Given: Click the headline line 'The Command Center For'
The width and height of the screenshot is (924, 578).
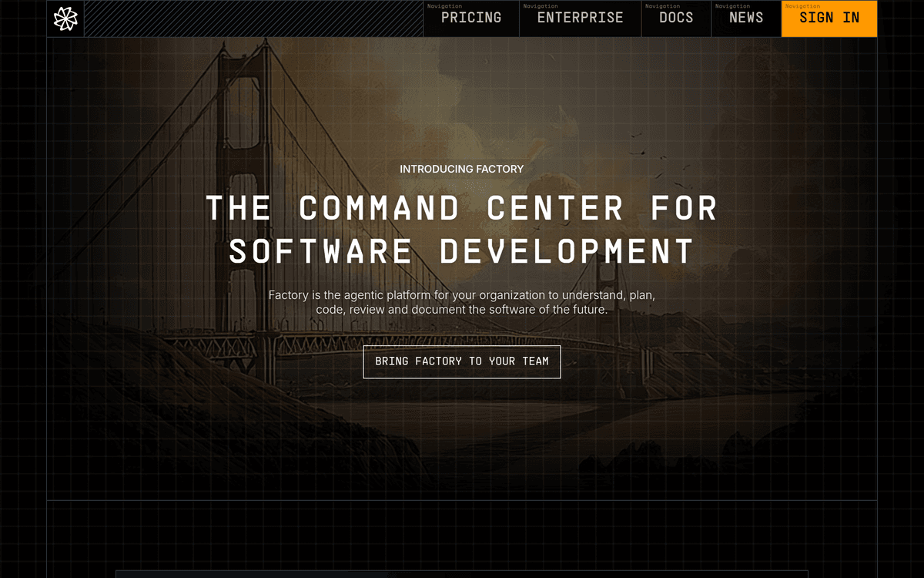Looking at the screenshot, I should pos(461,208).
